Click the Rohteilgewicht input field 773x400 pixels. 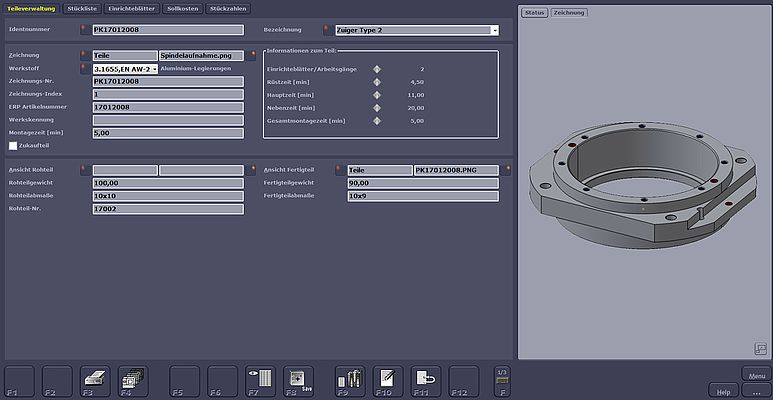[x=168, y=183]
